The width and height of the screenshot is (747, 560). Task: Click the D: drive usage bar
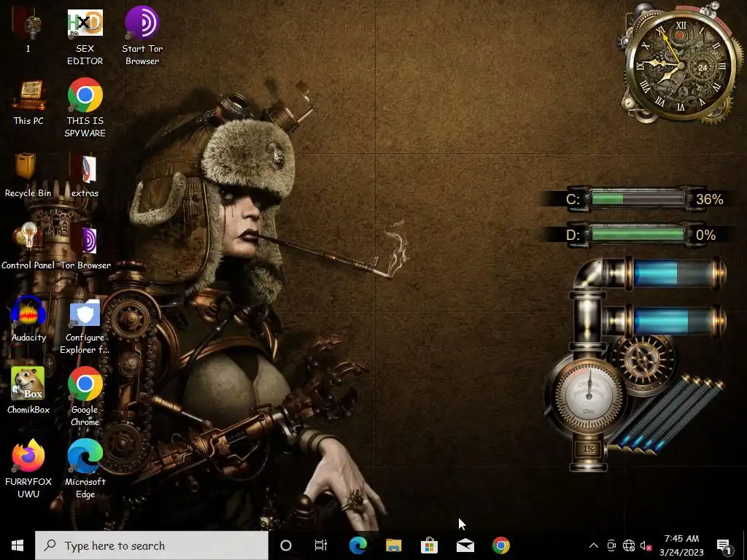coord(638,234)
